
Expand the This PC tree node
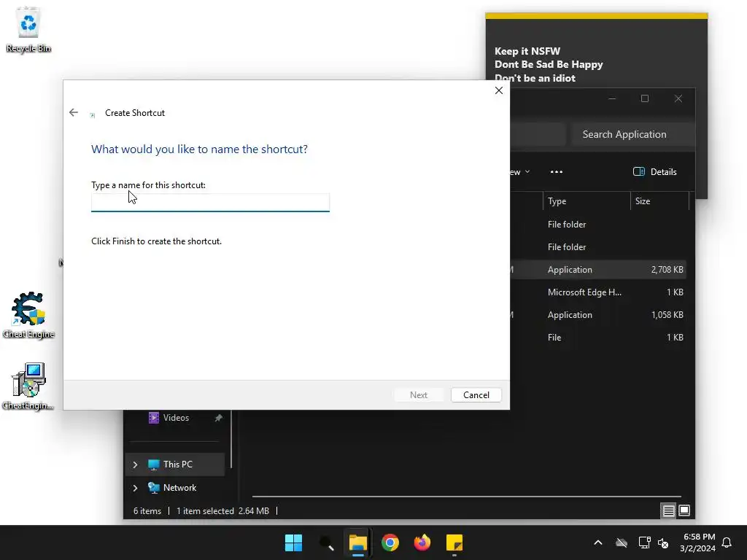click(x=135, y=464)
